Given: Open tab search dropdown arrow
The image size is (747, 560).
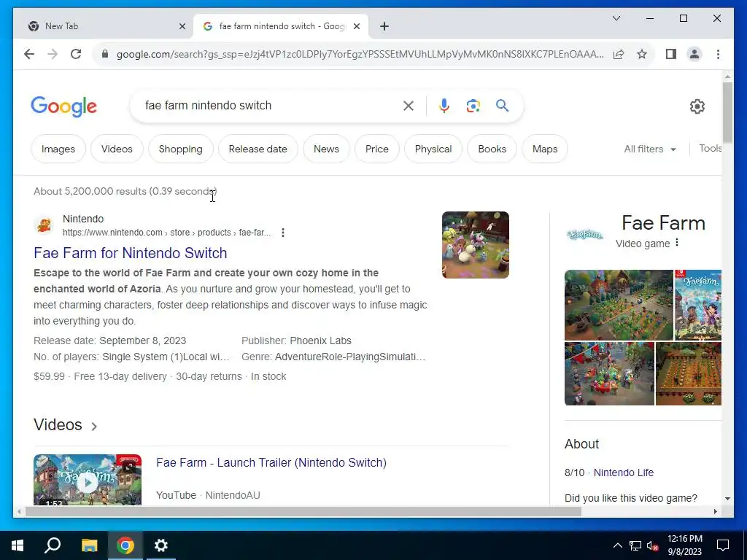Looking at the screenshot, I should (616, 18).
